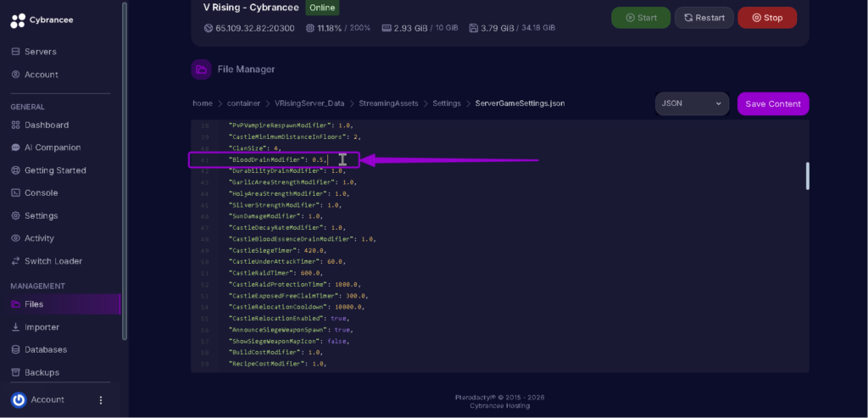868x418 pixels.
Task: Click the bottom Account profile label
Action: (x=47, y=399)
